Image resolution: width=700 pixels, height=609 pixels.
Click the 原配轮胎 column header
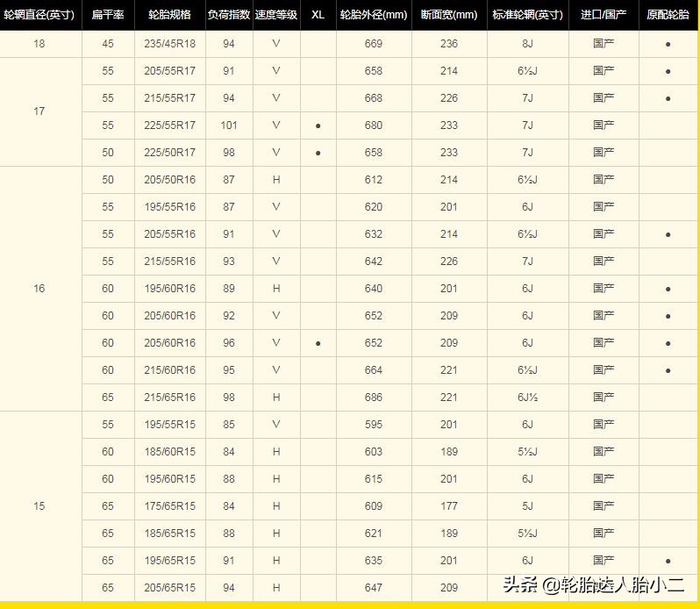pos(668,15)
